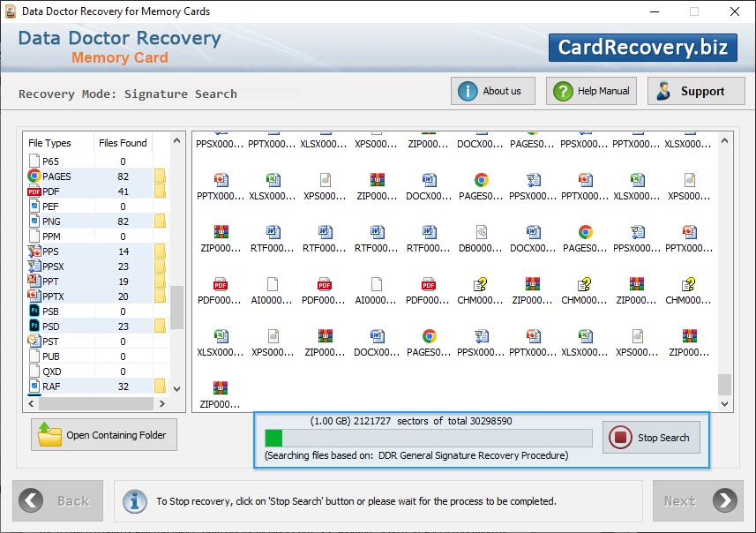The height and width of the screenshot is (533, 756).
Task: Select ZIP000 file beside the first RTF000
Action: pyautogui.click(x=221, y=232)
